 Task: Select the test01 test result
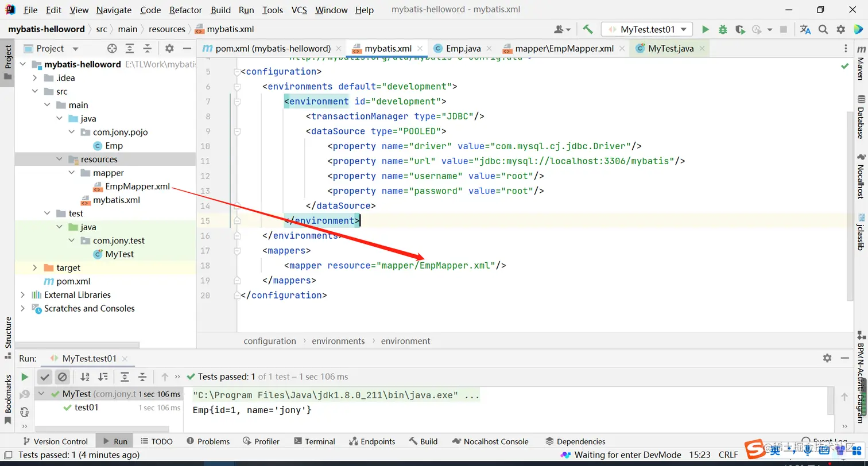pos(86,407)
